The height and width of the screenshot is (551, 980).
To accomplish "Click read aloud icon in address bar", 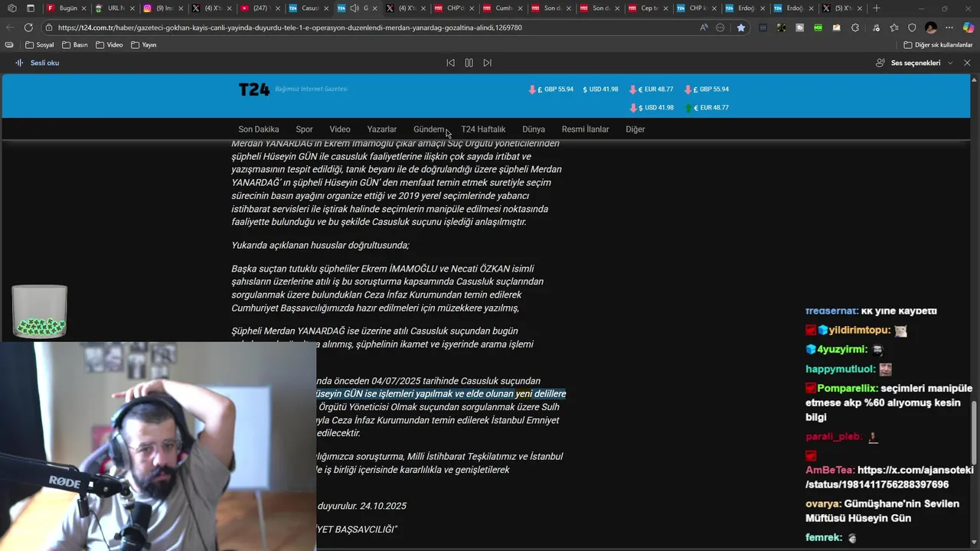I will click(704, 28).
